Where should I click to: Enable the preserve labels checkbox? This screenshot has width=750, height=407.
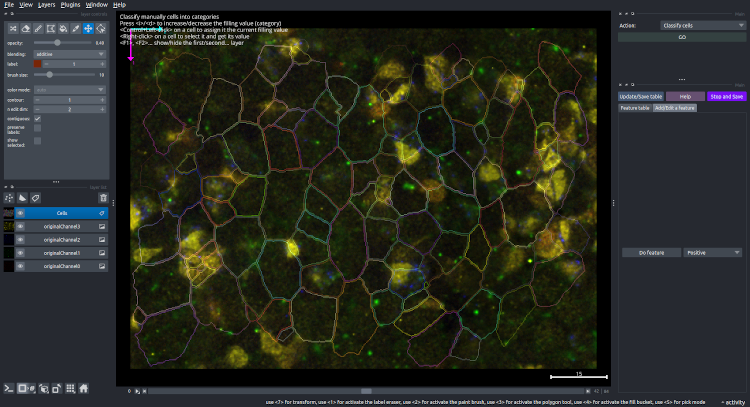[38, 129]
